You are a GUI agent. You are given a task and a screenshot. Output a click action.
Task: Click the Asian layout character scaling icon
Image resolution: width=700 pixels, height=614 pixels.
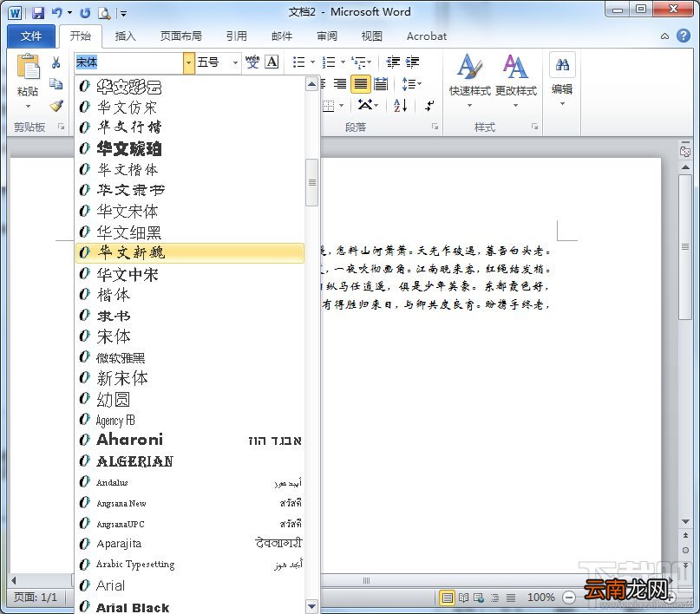pos(365,105)
